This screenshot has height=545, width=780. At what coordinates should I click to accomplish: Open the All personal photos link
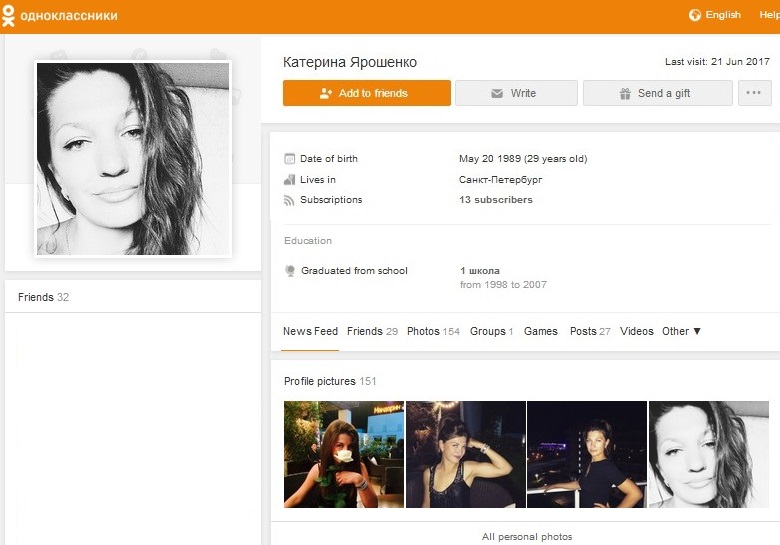(x=527, y=537)
